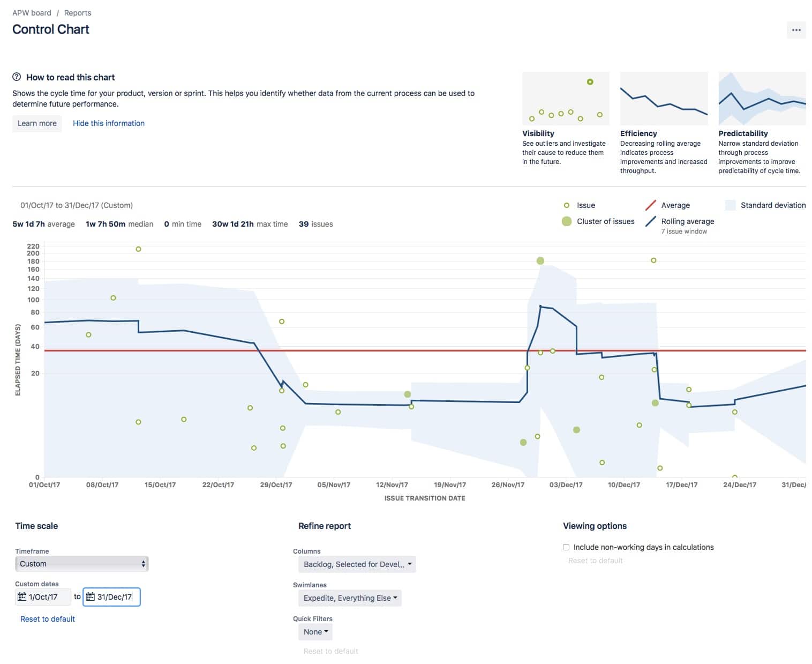Go to APW board breadcrumb
The width and height of the screenshot is (812, 664).
(32, 13)
